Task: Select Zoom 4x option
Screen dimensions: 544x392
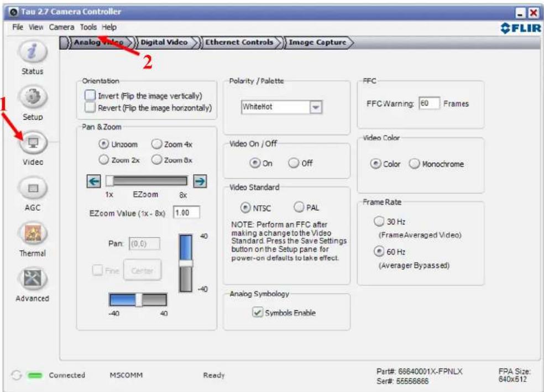Action: (156, 144)
